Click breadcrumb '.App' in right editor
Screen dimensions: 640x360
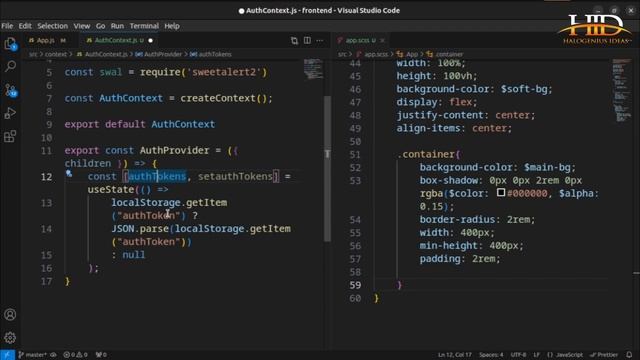click(411, 54)
